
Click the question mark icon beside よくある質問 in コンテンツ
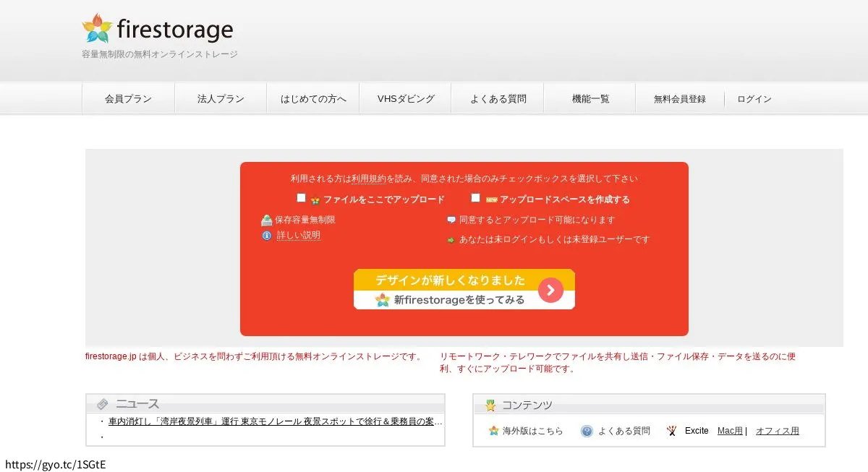[586, 430]
